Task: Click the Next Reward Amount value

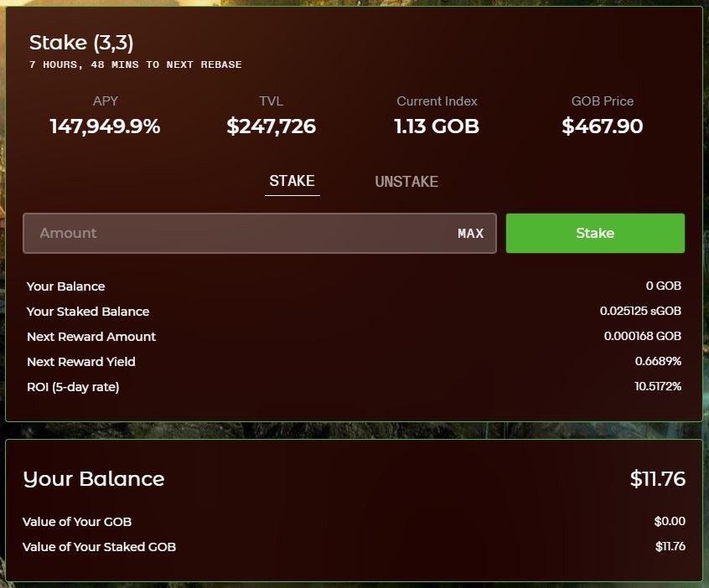Action: pos(643,336)
